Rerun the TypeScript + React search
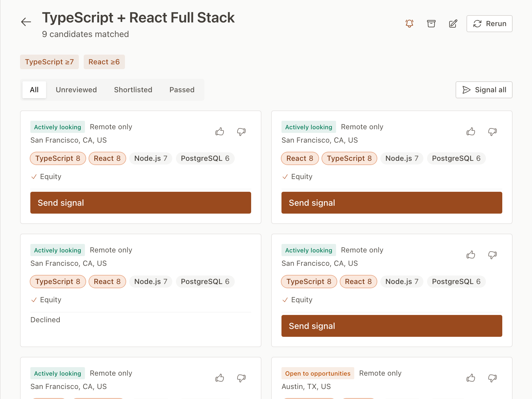Screen dimensions: 532x399 tap(489, 24)
